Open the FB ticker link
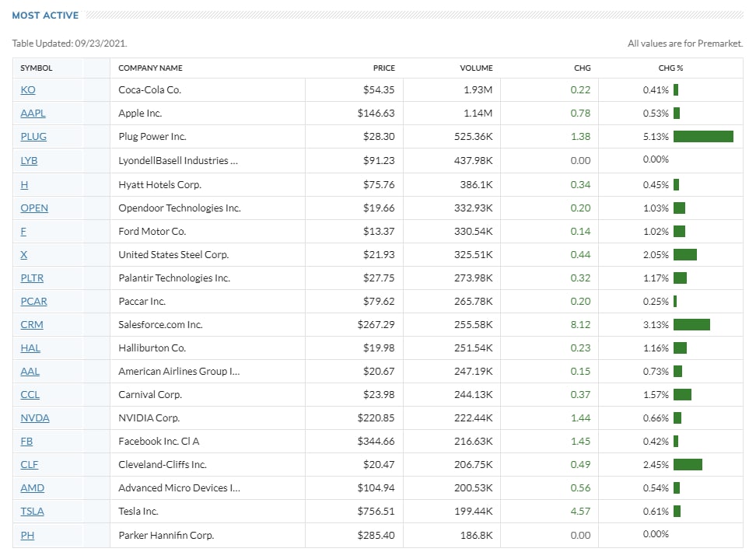Screen dimensions: 756x559 pyautogui.click(x=26, y=441)
